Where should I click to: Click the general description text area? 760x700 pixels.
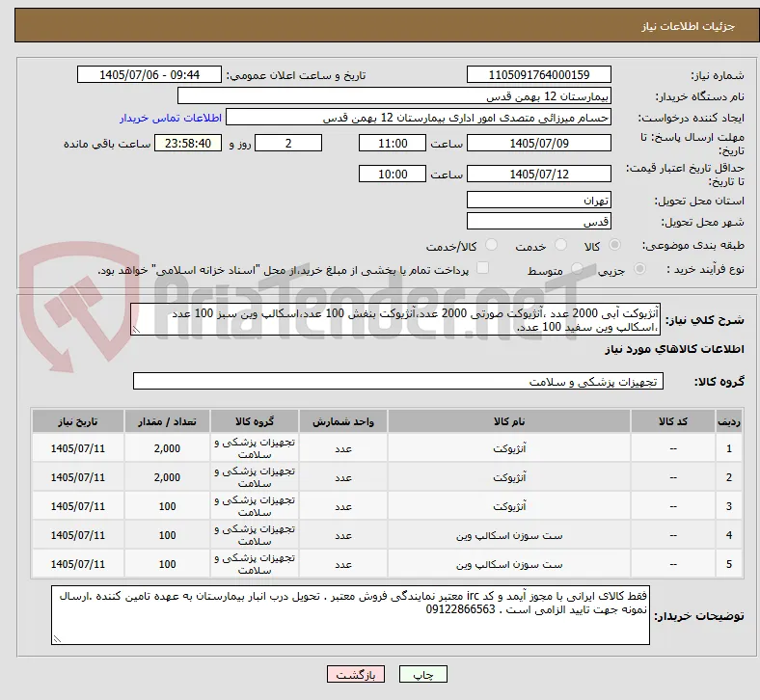(x=395, y=320)
